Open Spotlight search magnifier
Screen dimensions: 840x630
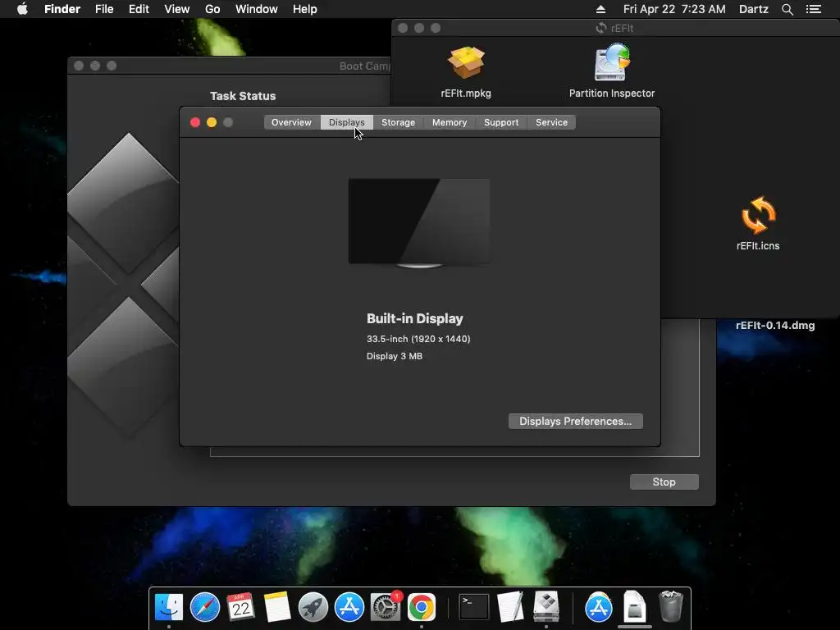tap(787, 9)
